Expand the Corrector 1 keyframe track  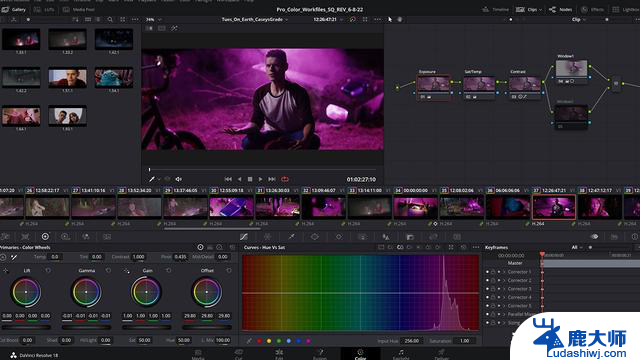point(504,272)
